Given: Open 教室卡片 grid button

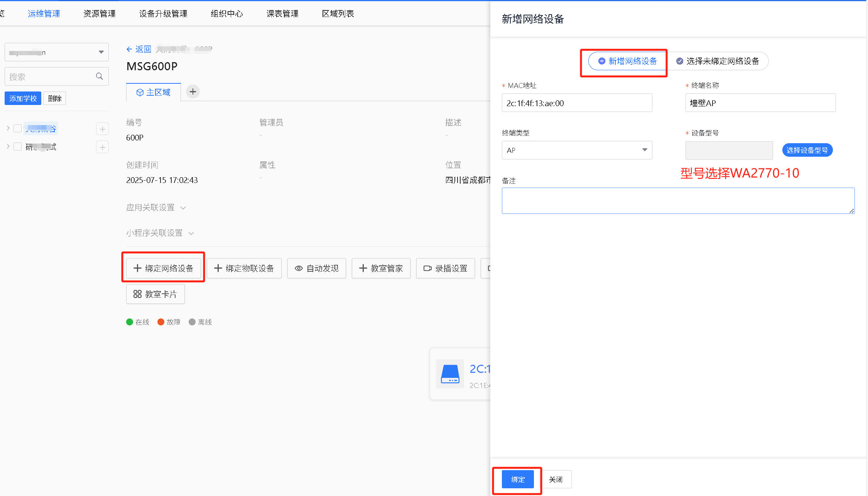Looking at the screenshot, I should 155,294.
